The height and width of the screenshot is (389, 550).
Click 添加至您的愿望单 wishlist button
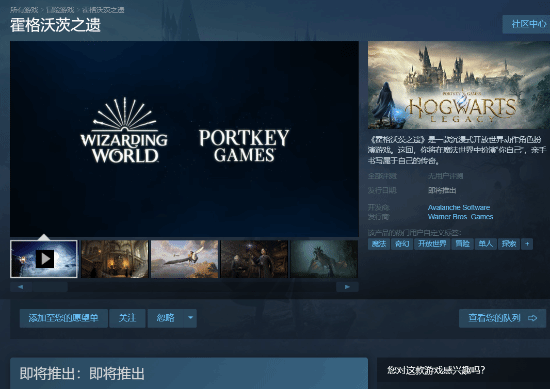click(63, 318)
